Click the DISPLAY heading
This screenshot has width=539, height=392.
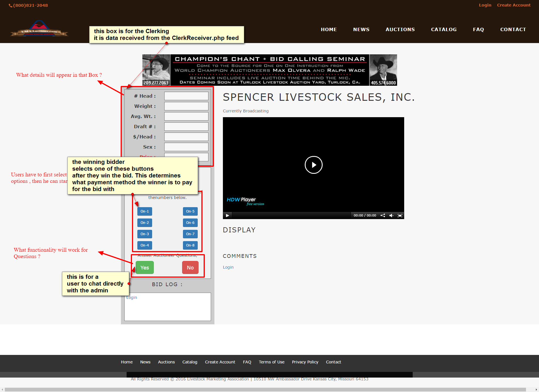[x=239, y=230]
